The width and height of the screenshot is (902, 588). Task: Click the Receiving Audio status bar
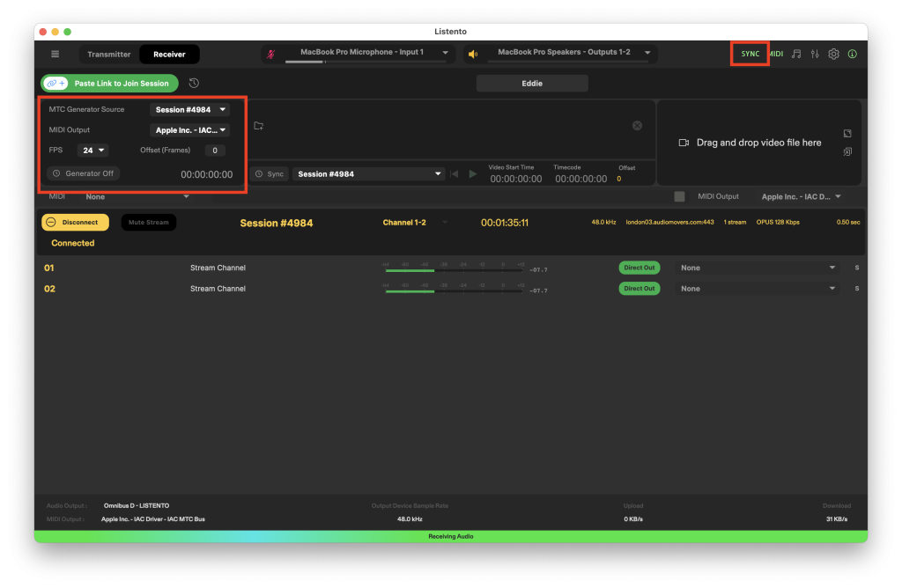tap(450, 536)
